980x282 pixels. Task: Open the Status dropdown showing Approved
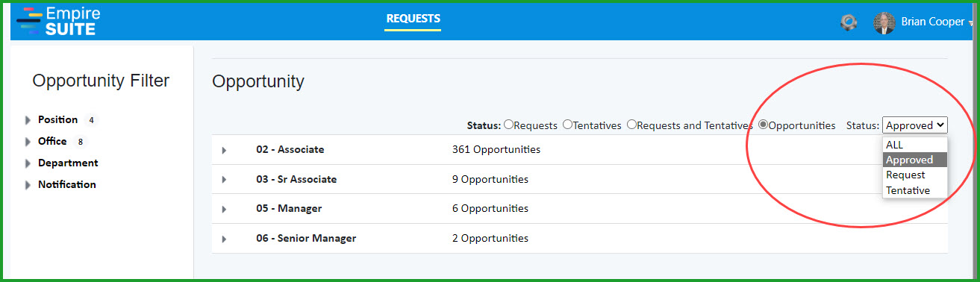click(x=915, y=125)
